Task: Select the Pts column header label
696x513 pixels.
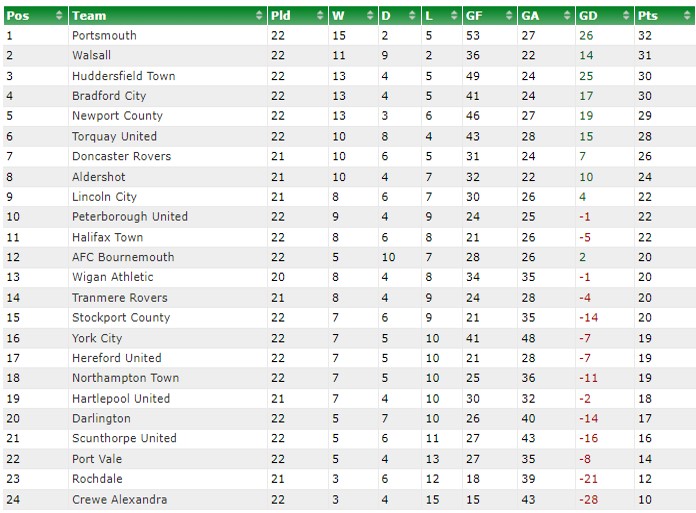Action: click(648, 16)
